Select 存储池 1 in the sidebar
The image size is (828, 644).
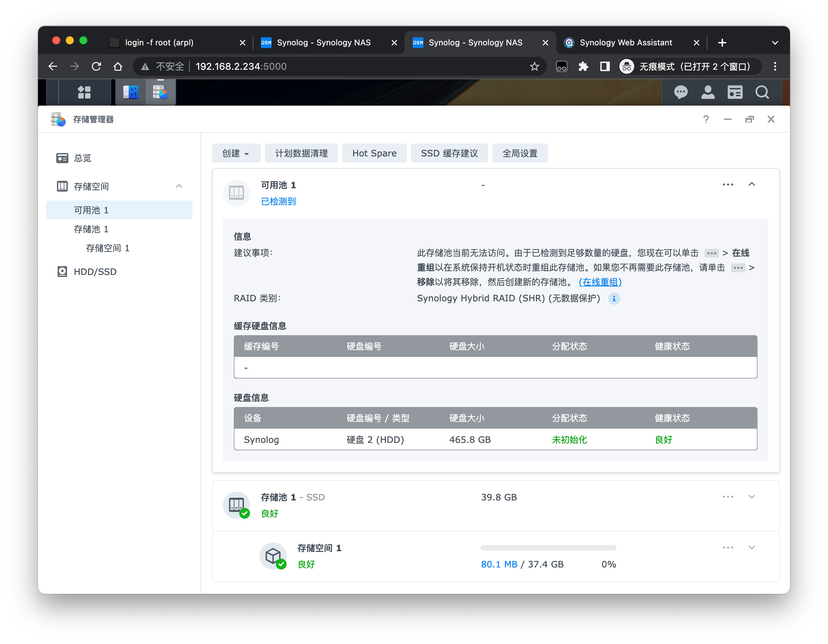pyautogui.click(x=119, y=229)
